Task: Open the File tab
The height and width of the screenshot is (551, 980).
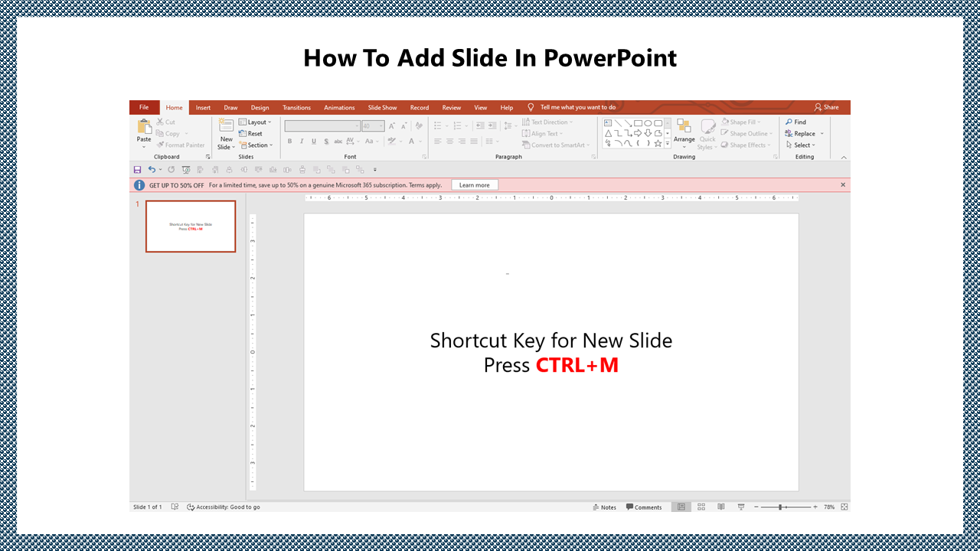Action: [x=144, y=107]
